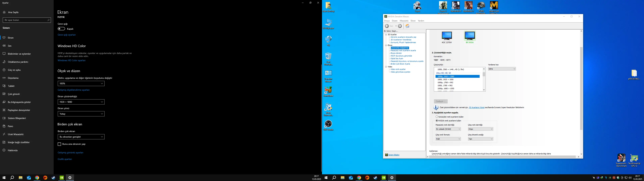644x181 pixels.
Task: Select NVIDIA renk ayarlarını kullan radio button
Action: [437, 120]
